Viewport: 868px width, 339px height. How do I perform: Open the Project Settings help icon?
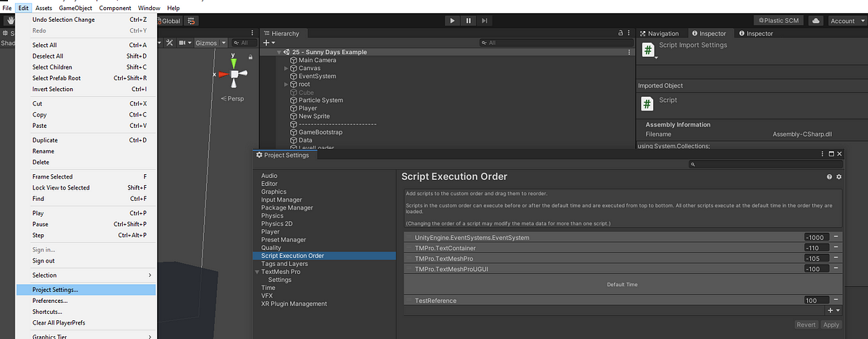tap(830, 177)
